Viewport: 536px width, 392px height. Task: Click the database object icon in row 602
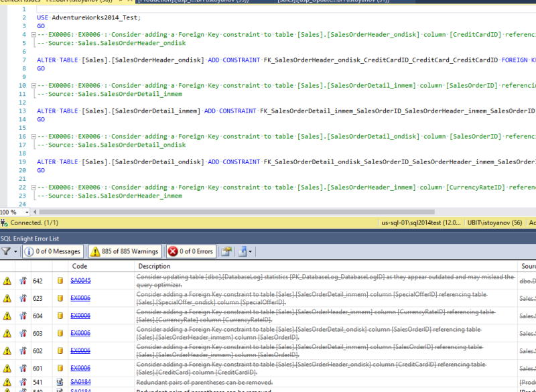(x=60, y=351)
